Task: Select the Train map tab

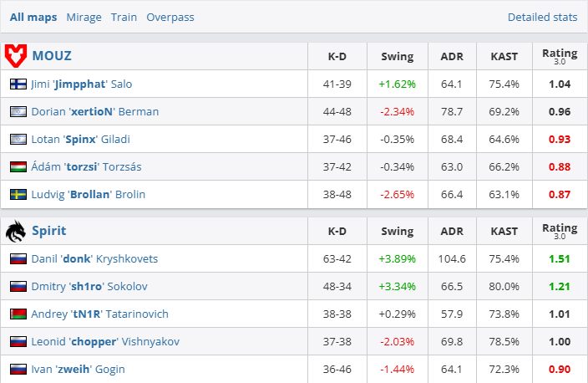Action: (124, 17)
